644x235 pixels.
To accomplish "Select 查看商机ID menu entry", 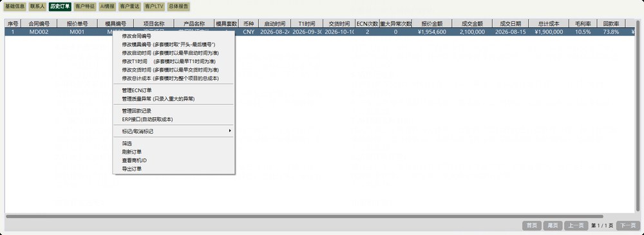I will [x=174, y=161].
